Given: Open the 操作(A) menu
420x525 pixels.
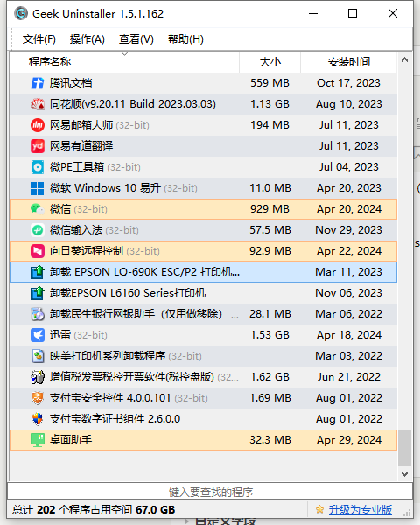Looking at the screenshot, I should 87,39.
